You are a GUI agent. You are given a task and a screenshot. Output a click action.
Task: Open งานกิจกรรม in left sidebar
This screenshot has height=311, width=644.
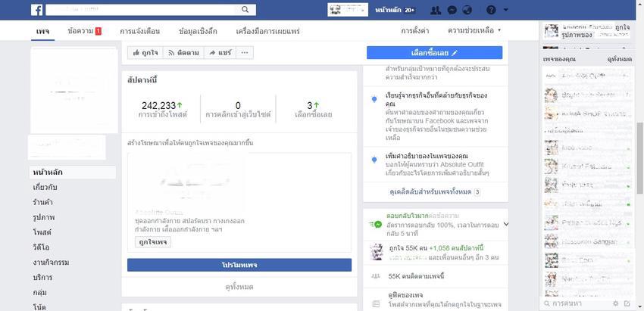[51, 263]
